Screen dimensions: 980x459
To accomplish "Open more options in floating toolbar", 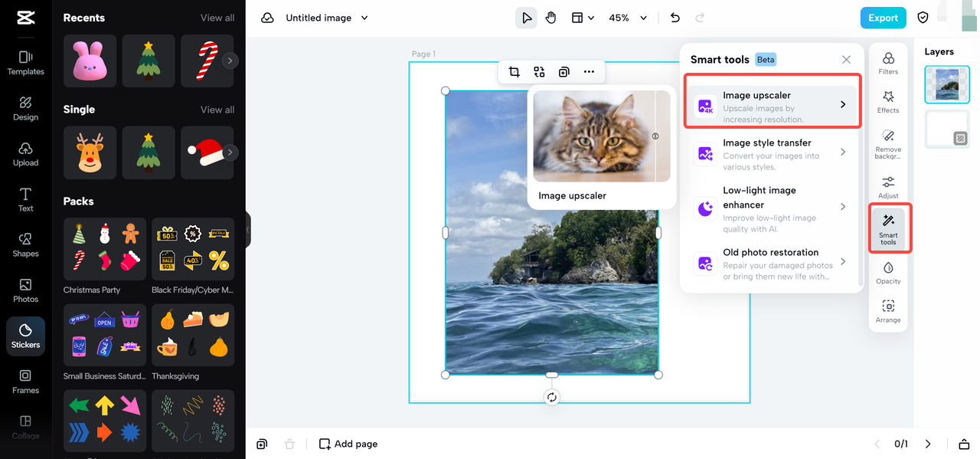I will tap(589, 72).
